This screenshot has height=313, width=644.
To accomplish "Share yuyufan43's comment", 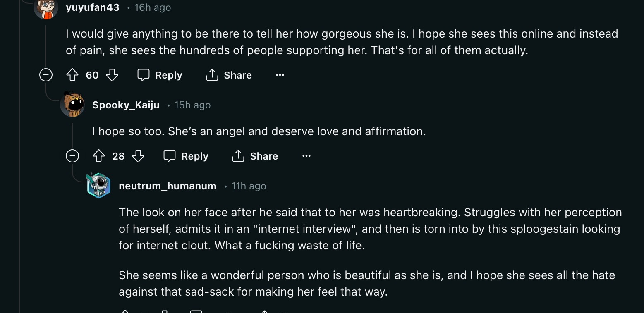I will pos(229,75).
